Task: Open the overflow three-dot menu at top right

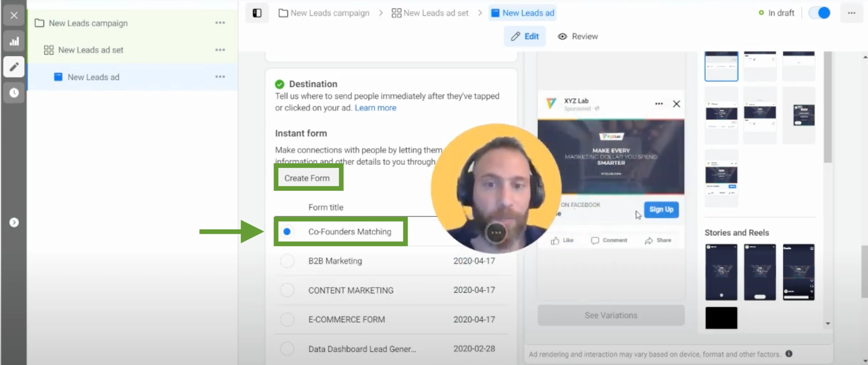Action: (x=852, y=13)
